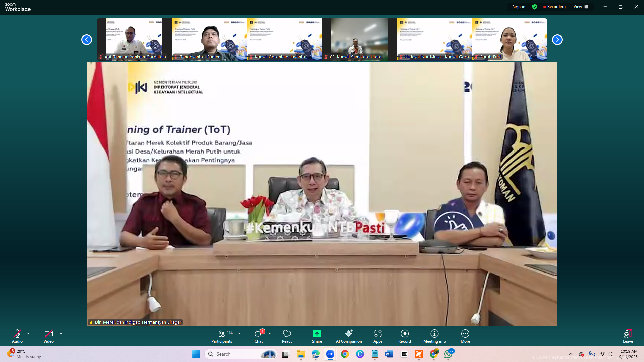Screen dimensions: 644x362
Task: Open the Apps panel
Action: tap(378, 336)
